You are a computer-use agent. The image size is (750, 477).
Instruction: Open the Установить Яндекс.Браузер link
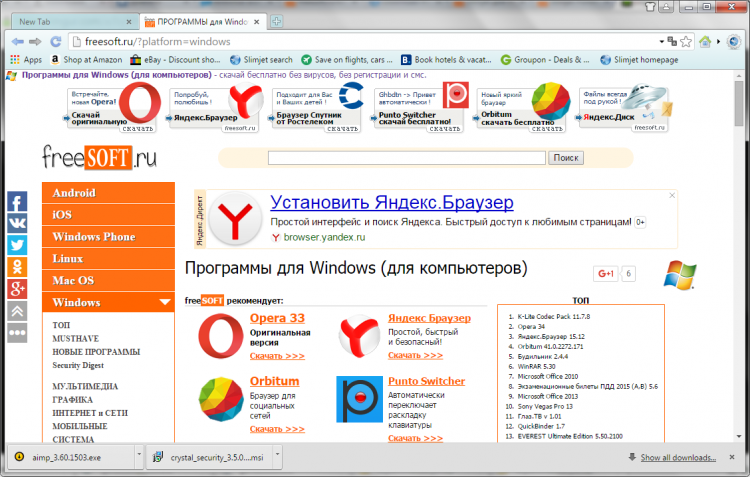click(392, 202)
